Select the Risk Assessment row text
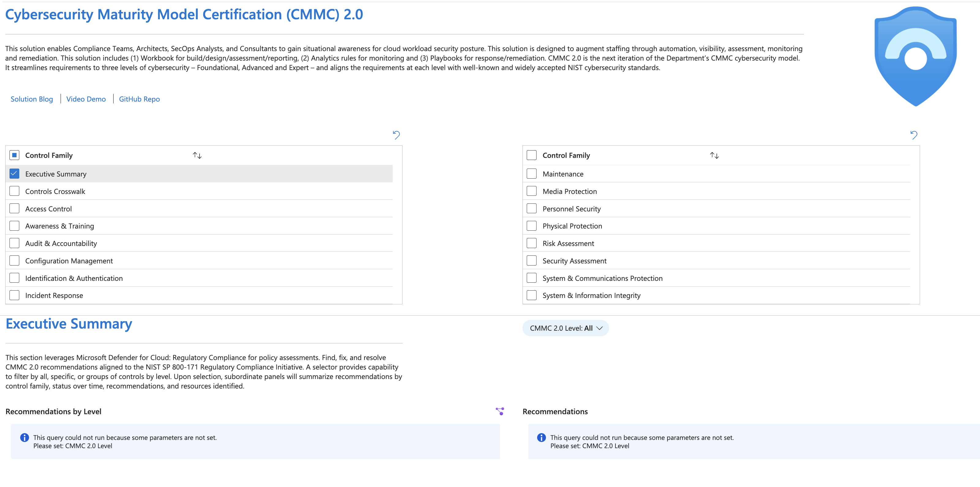The width and height of the screenshot is (980, 487). coord(568,244)
